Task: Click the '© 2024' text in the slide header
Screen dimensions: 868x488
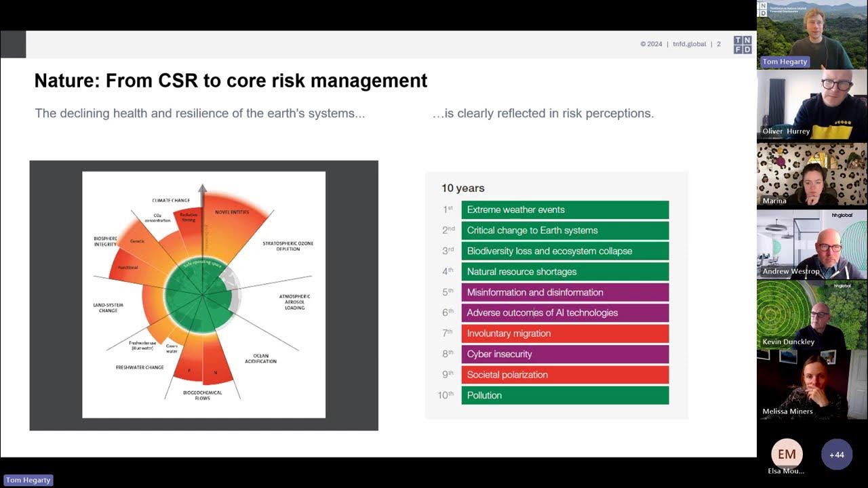Action: click(651, 44)
